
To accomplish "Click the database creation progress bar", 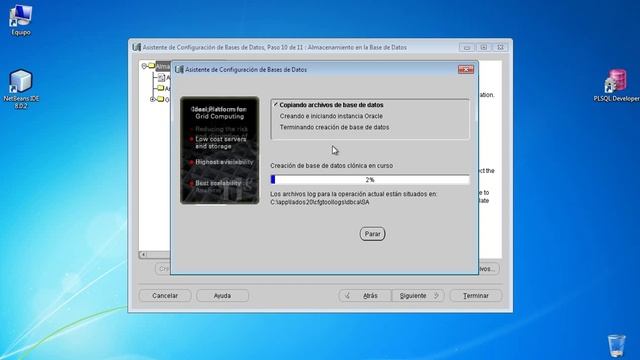I will (x=370, y=180).
